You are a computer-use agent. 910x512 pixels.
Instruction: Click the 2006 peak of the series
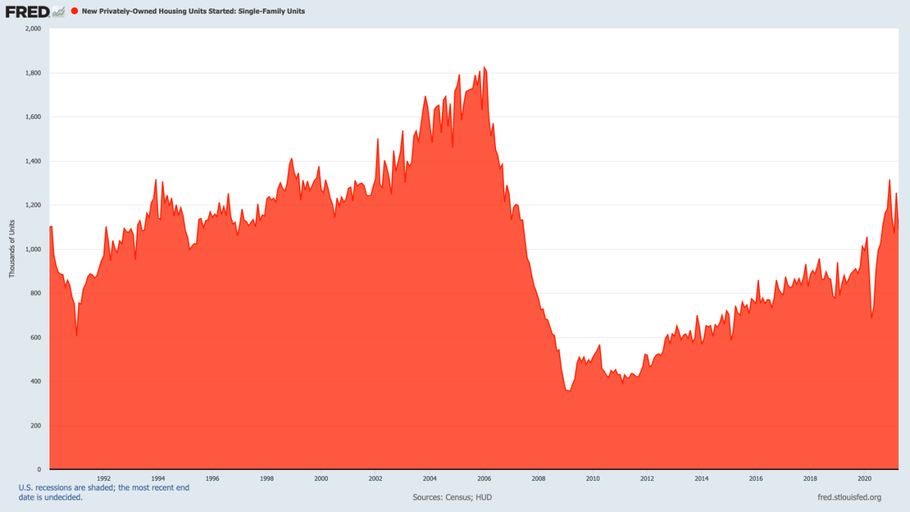pos(484,68)
